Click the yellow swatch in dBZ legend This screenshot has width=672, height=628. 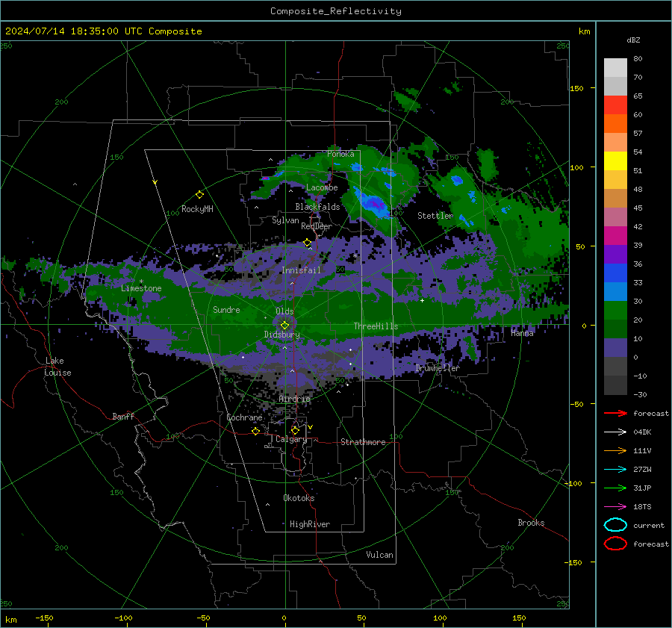click(615, 161)
